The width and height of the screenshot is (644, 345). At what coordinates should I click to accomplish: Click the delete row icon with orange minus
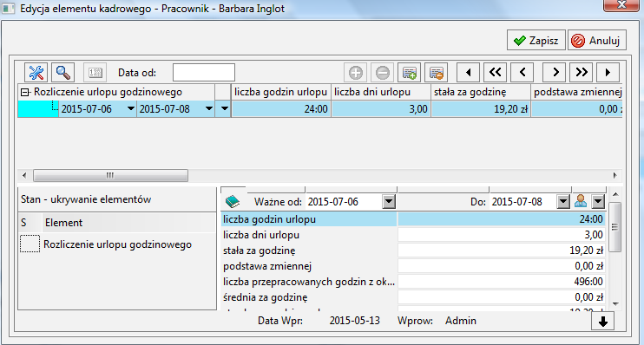(x=437, y=73)
